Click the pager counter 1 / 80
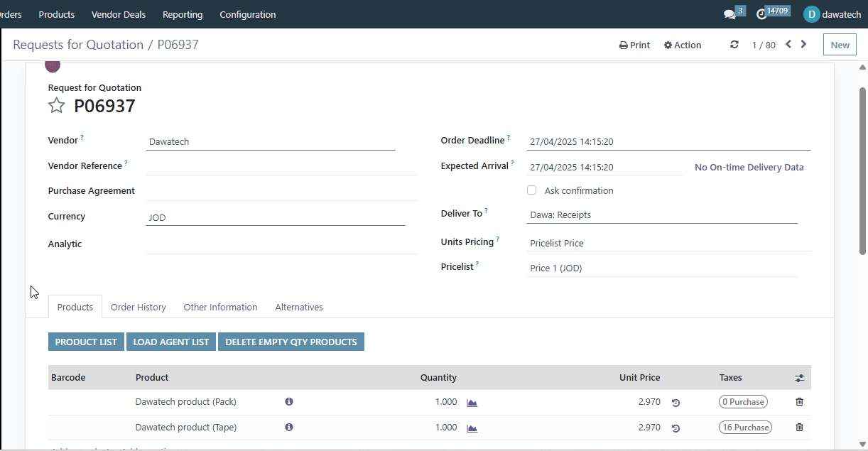 click(x=764, y=45)
